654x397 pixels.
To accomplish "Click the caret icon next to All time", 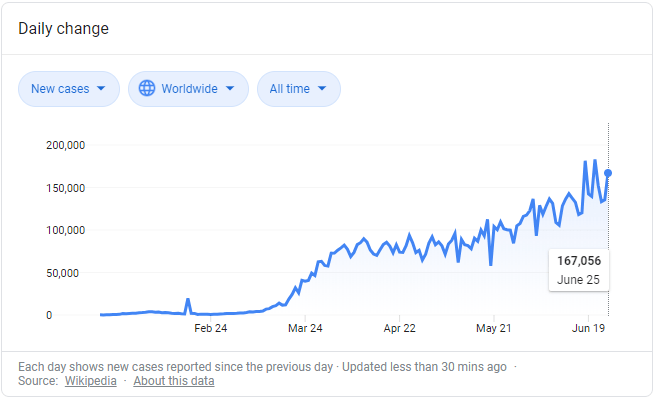I will (322, 88).
